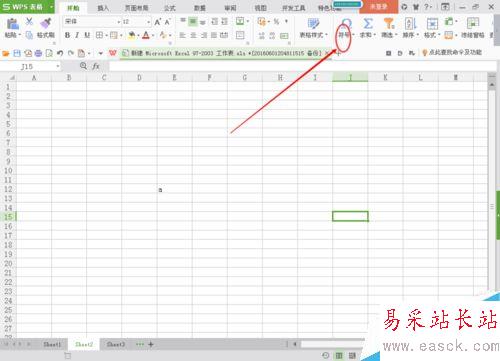Click the merge and center icon
The height and width of the screenshot is (361, 500).
[x=240, y=21]
